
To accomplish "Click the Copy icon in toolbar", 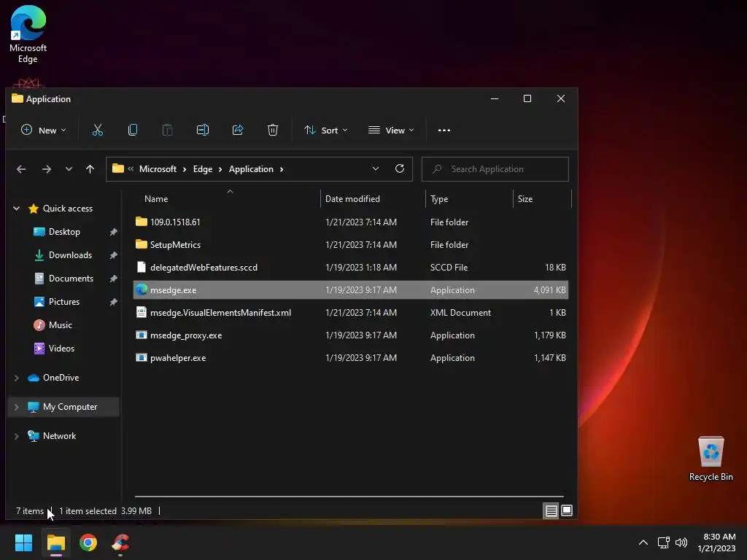I will 133,130.
